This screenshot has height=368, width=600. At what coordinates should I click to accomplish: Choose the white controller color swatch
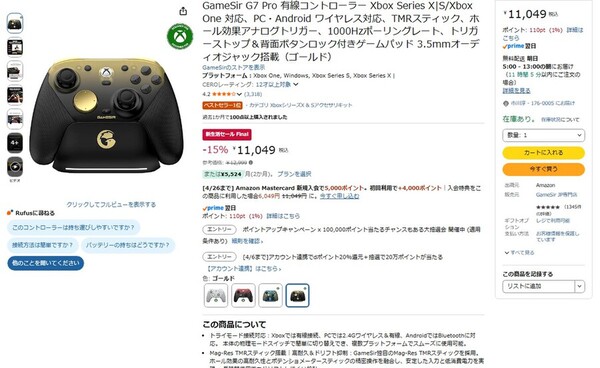click(x=216, y=295)
